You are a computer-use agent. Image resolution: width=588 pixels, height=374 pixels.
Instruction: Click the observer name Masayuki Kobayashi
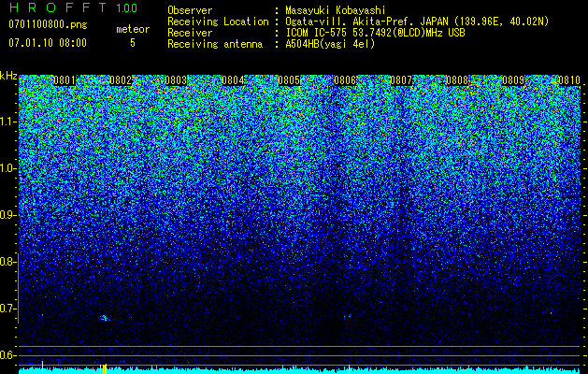pos(335,10)
